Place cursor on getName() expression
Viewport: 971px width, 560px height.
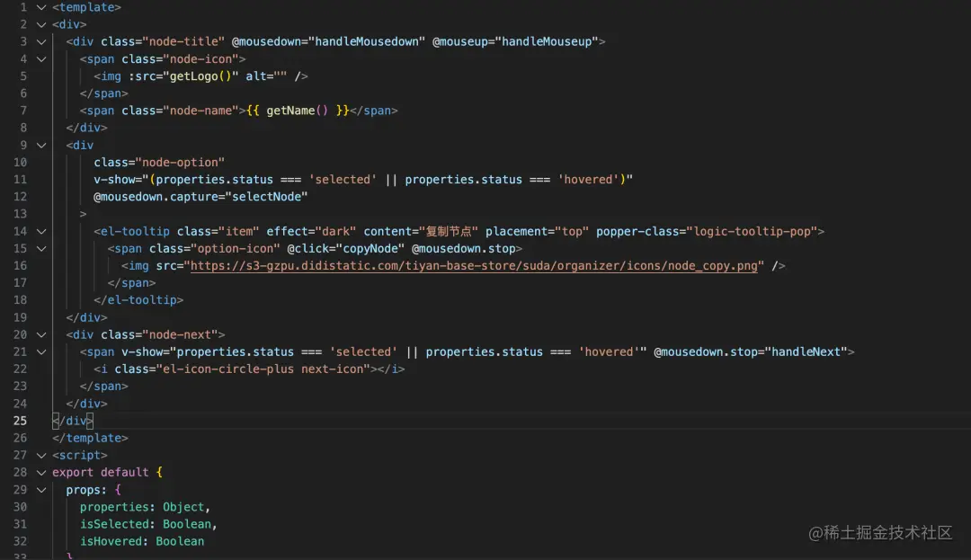click(x=298, y=111)
